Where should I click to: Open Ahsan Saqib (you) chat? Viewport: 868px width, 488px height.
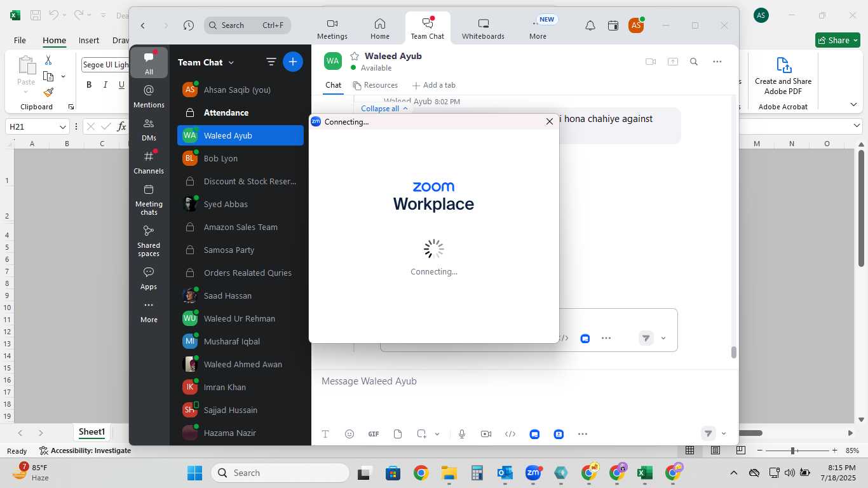pyautogui.click(x=240, y=90)
